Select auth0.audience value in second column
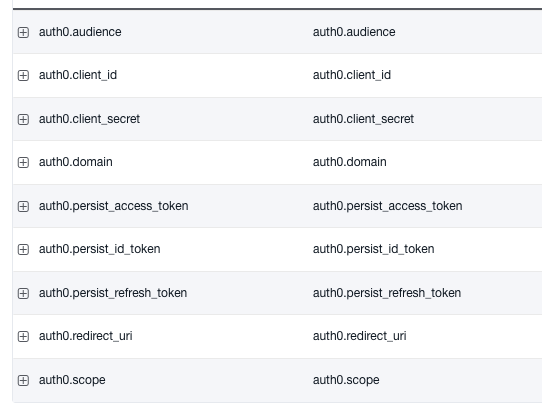 coord(354,32)
